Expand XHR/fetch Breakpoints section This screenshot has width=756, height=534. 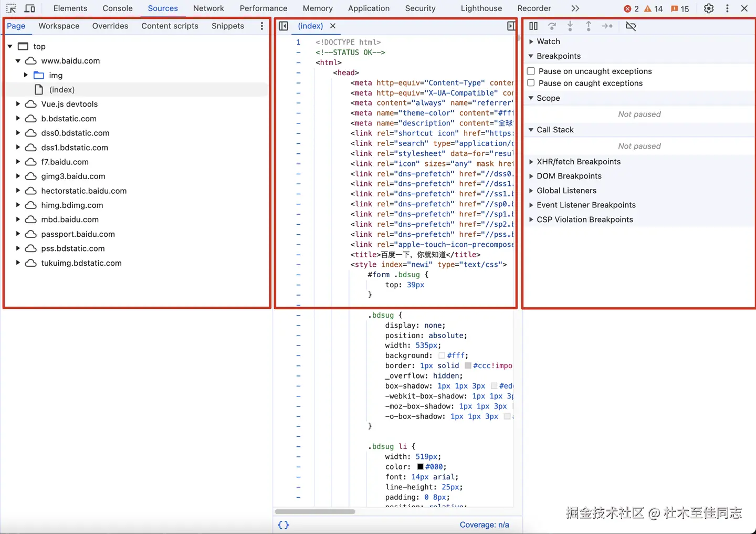[531, 162]
